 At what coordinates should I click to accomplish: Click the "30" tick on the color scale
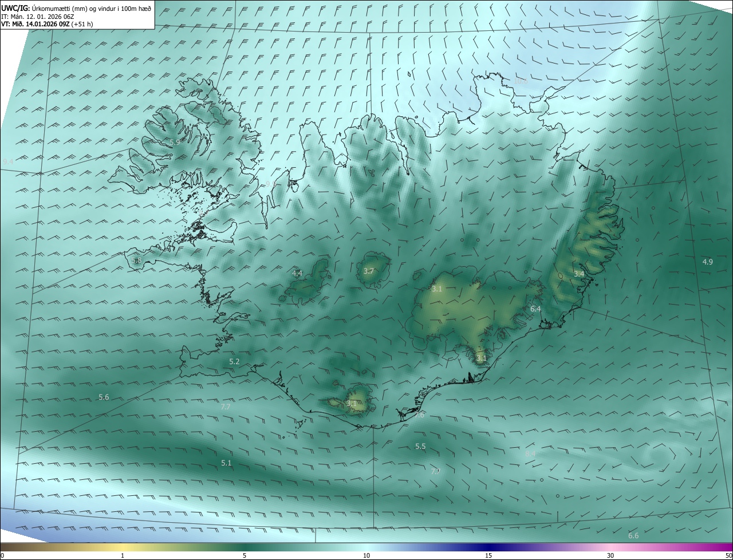[610, 555]
